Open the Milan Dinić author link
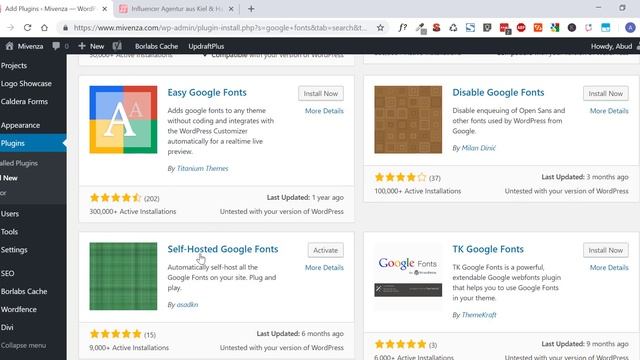 tap(478, 148)
